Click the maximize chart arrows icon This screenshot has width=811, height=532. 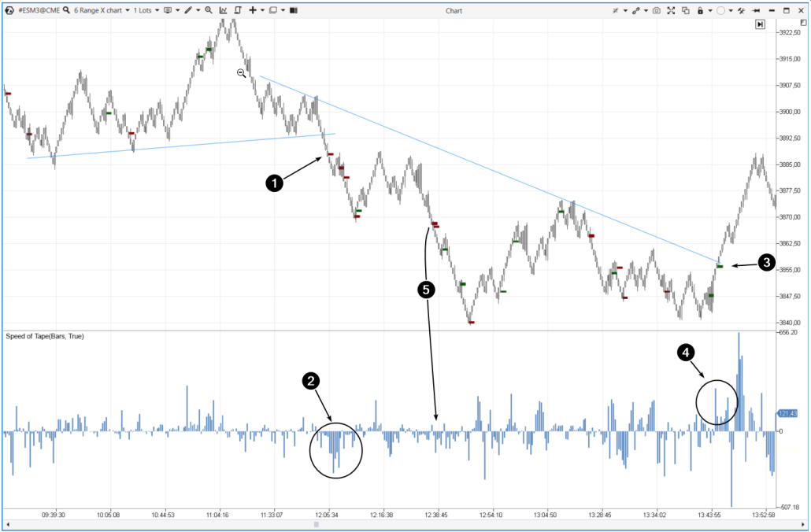click(671, 10)
